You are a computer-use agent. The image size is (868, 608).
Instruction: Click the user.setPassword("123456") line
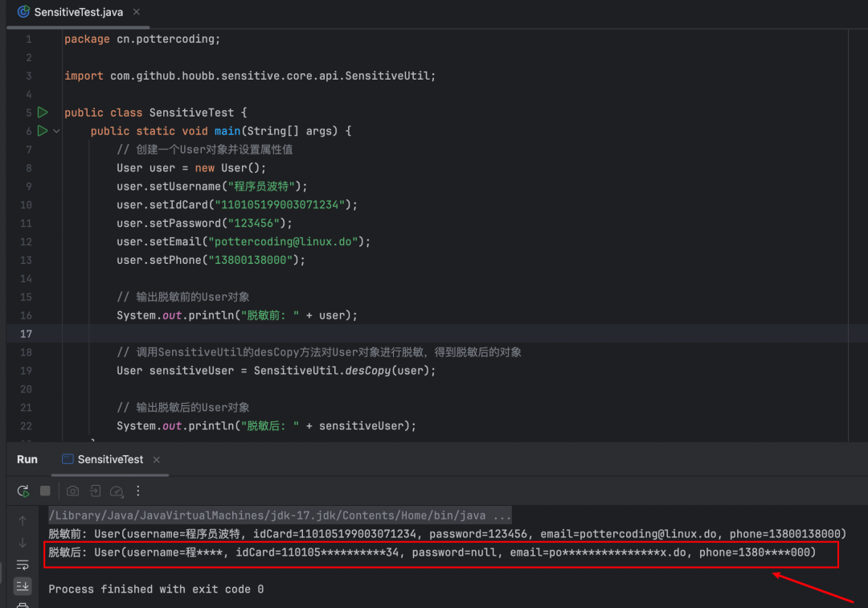pyautogui.click(x=204, y=223)
